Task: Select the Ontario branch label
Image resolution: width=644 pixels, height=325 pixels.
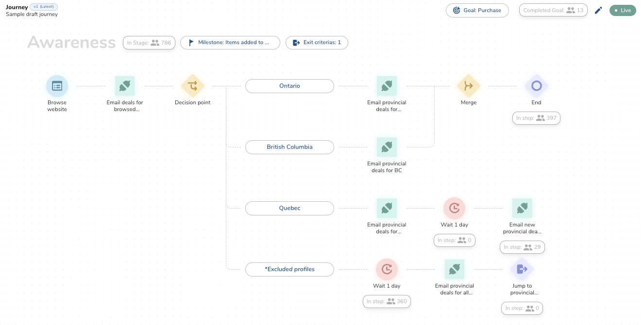Action: point(289,86)
